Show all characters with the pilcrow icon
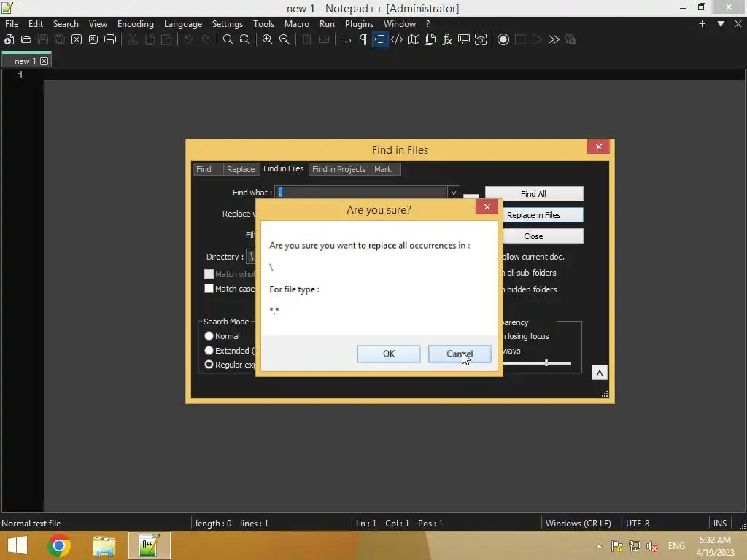 tap(363, 39)
